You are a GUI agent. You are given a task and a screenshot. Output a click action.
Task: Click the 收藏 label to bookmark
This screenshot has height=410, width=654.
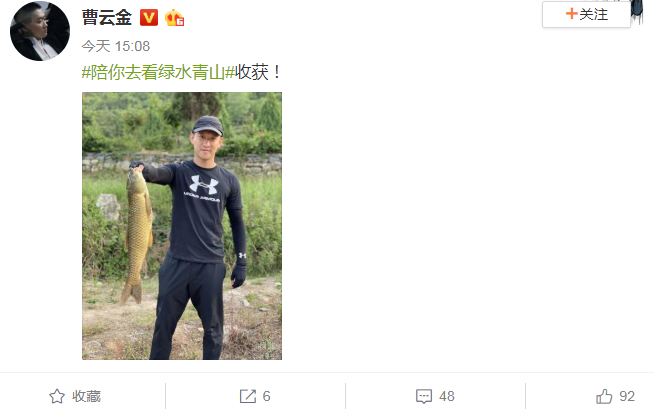click(x=87, y=396)
